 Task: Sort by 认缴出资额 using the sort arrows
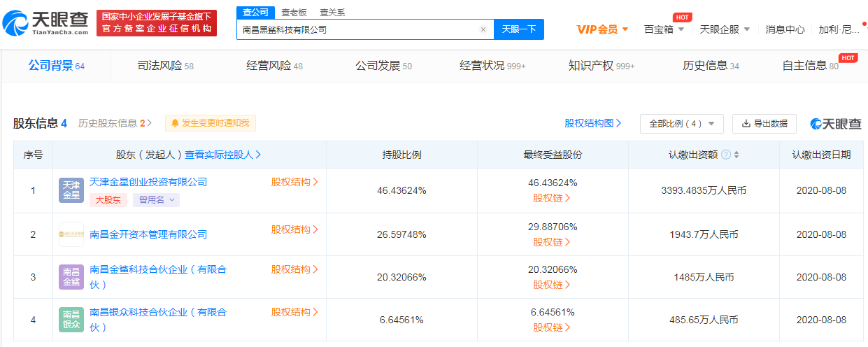point(737,155)
